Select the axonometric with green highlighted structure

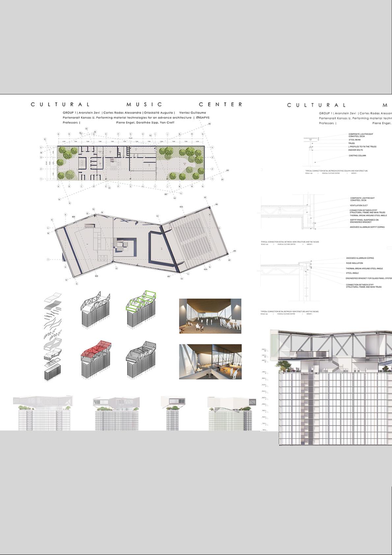(141, 309)
